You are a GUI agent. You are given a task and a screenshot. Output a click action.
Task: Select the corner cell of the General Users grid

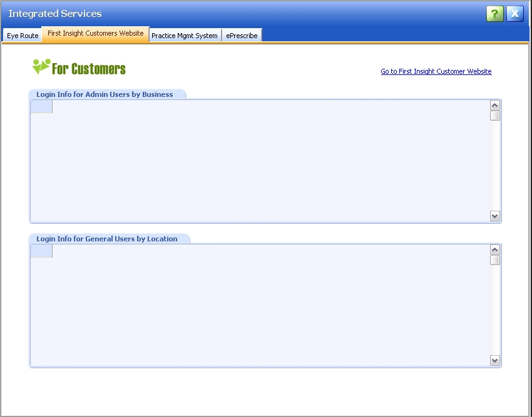[x=41, y=251]
